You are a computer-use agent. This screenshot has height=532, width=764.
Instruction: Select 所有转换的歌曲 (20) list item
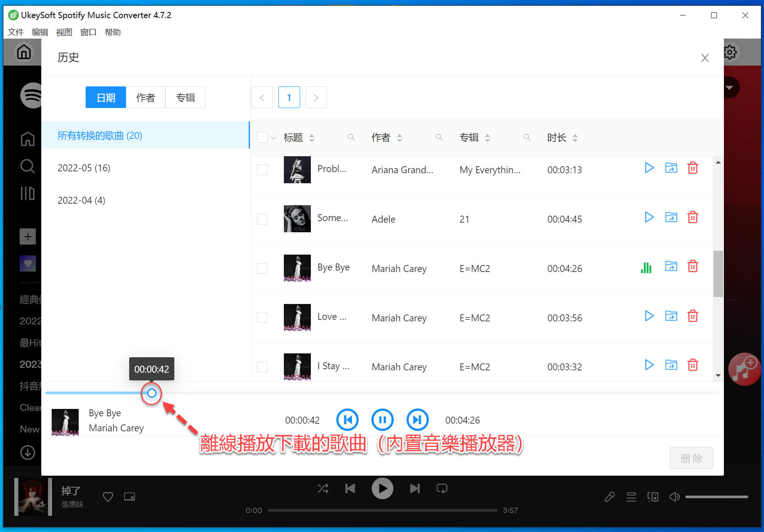click(x=145, y=135)
